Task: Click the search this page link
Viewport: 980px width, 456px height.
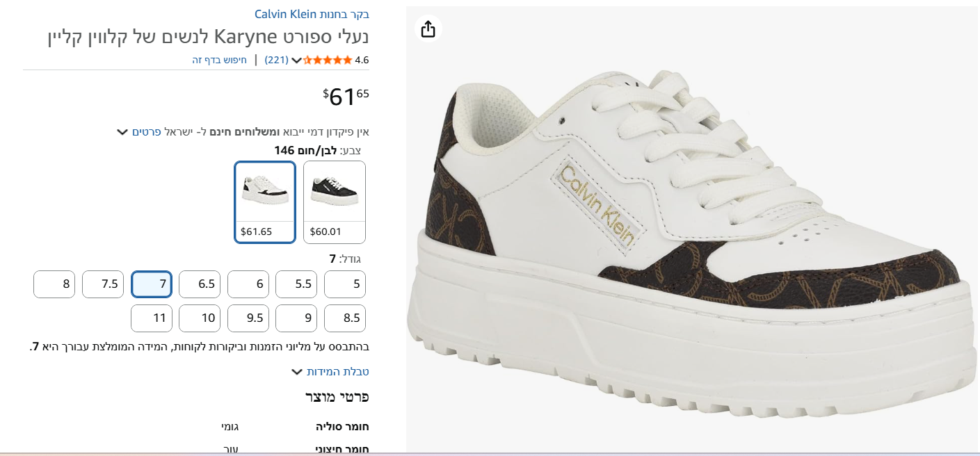Action: (x=220, y=60)
